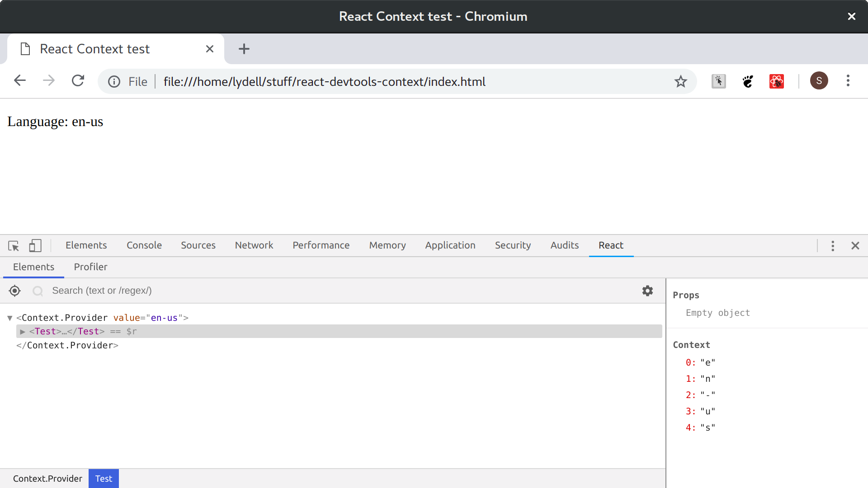The image size is (868, 488).
Task: Collapse the Context.Provider element
Action: click(9, 318)
